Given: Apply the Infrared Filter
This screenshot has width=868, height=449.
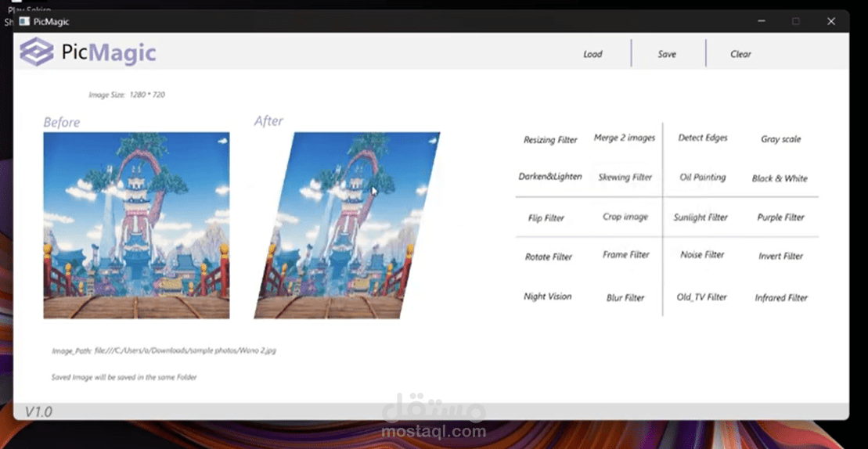Looking at the screenshot, I should (781, 297).
